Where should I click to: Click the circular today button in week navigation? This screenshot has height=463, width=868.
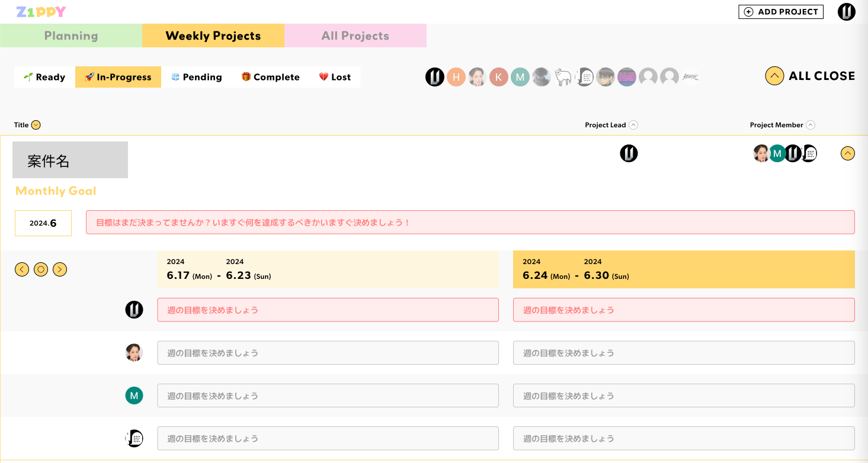41,269
